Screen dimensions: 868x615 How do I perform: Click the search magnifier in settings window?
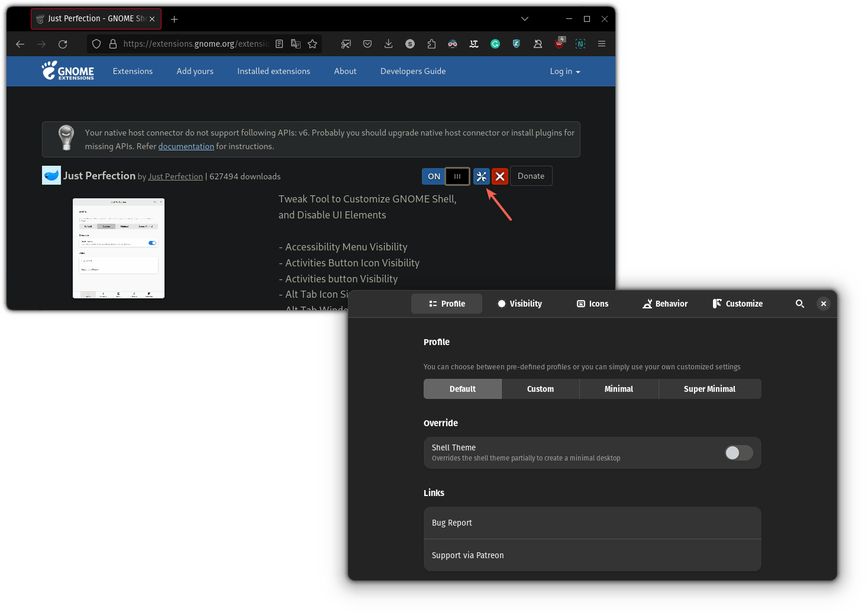click(800, 304)
